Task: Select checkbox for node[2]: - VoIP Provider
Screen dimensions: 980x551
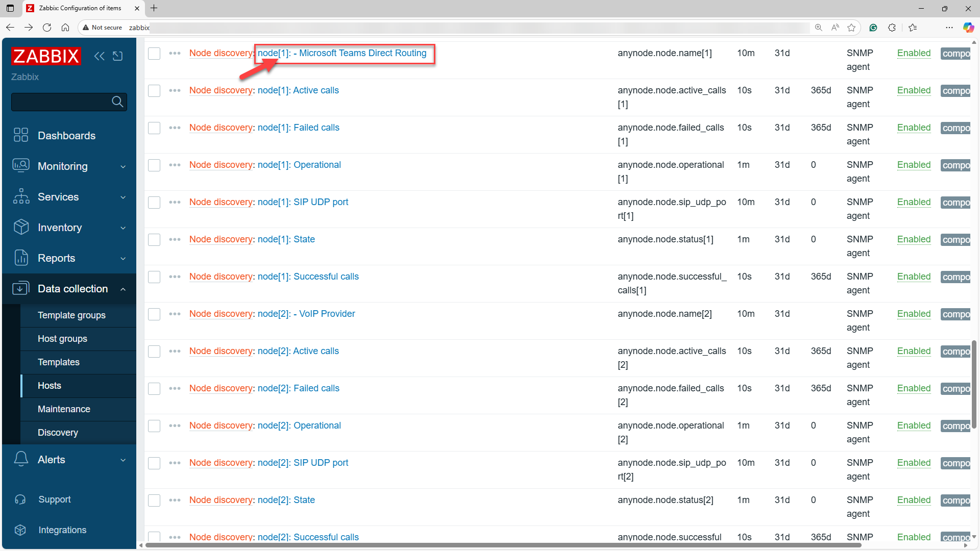Action: [154, 314]
